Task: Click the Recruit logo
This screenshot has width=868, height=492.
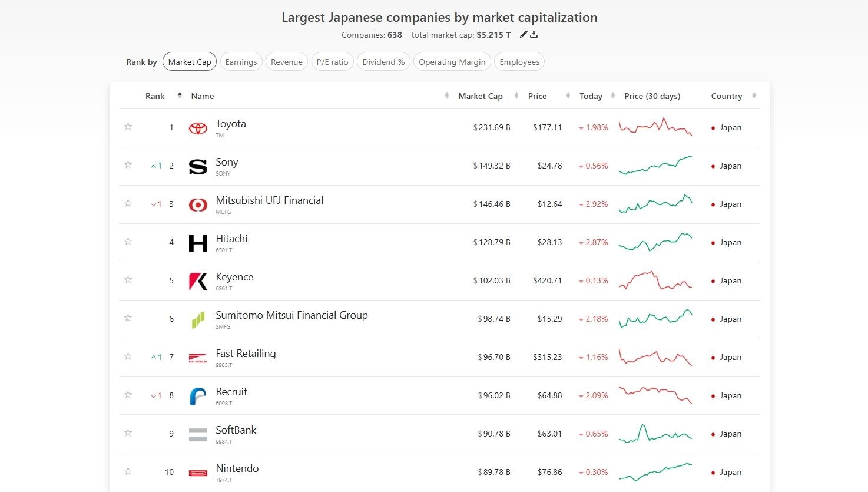Action: coord(198,396)
